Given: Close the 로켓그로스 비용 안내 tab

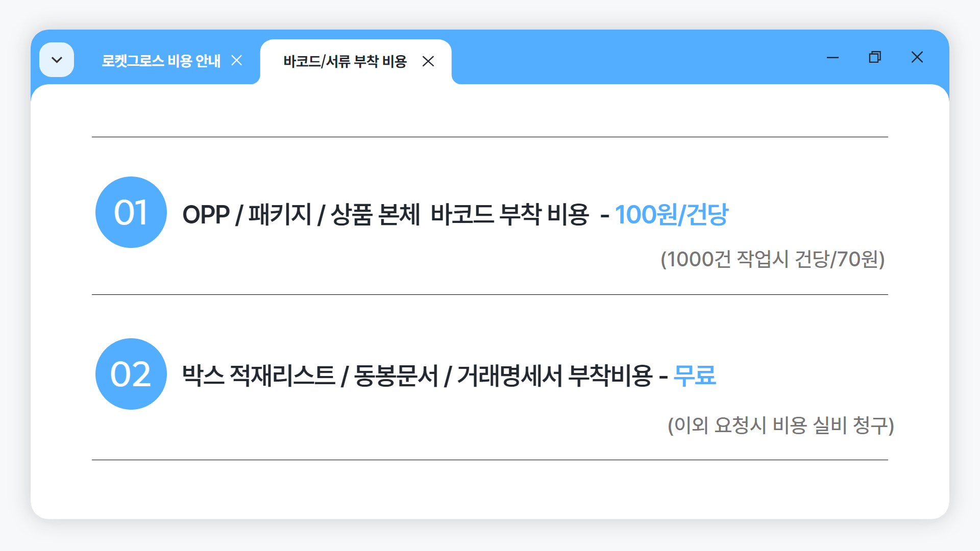Looking at the screenshot, I should [x=236, y=61].
